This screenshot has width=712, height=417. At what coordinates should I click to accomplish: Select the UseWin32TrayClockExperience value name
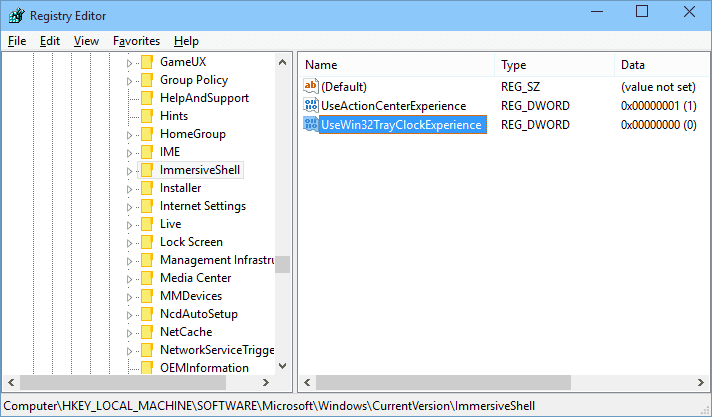point(401,124)
